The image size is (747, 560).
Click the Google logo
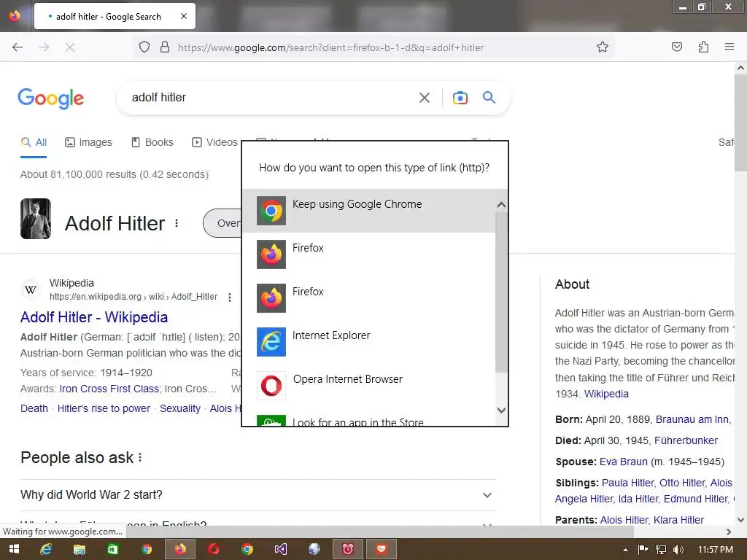point(51,98)
